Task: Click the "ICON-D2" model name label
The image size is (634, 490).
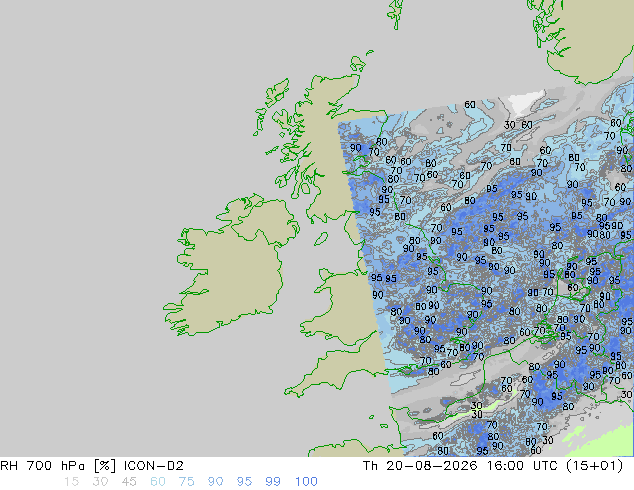Action: click(154, 466)
